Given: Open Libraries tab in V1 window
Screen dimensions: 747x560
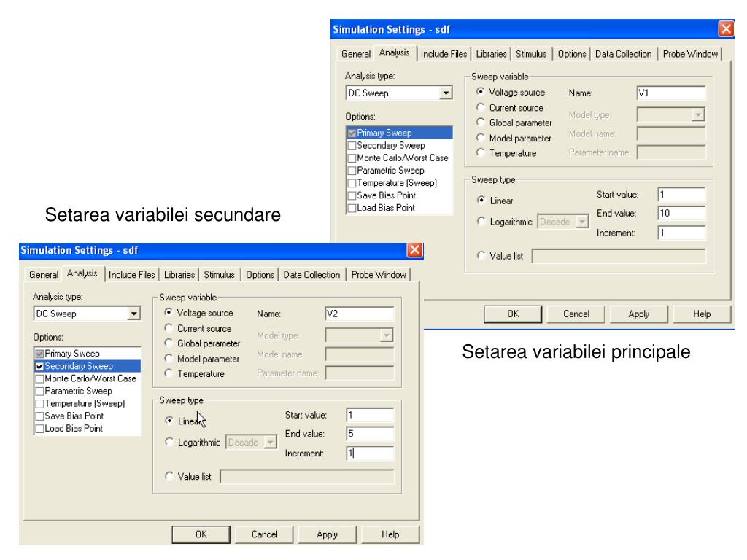Looking at the screenshot, I should 491,54.
